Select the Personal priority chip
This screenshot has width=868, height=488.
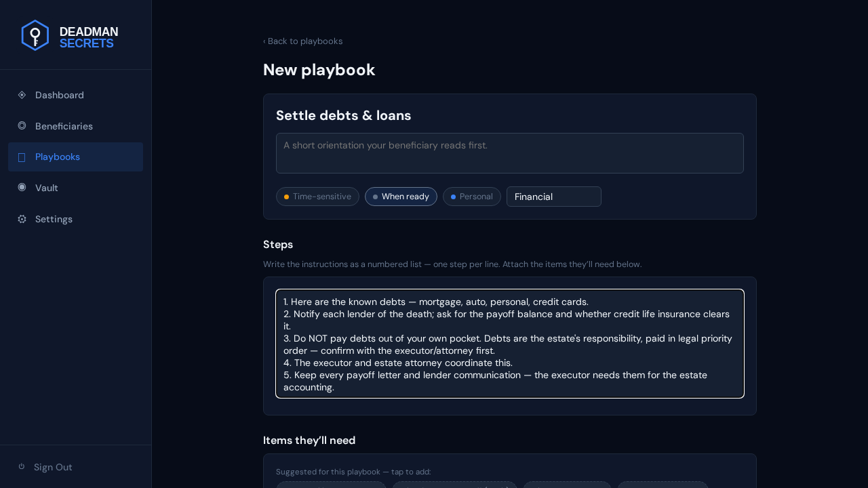[x=472, y=197]
